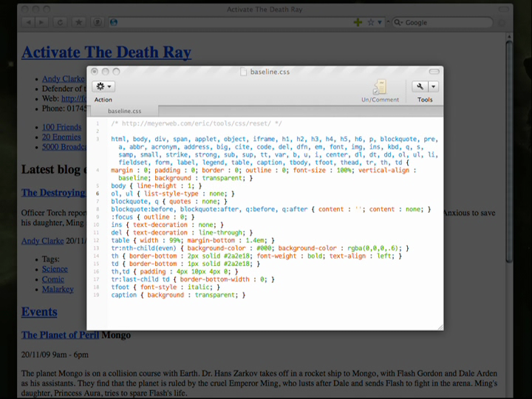Image resolution: width=532 pixels, height=399 pixels.
Task: Click the 'del { text-decoration : line-through; }' line
Action: coord(182,233)
